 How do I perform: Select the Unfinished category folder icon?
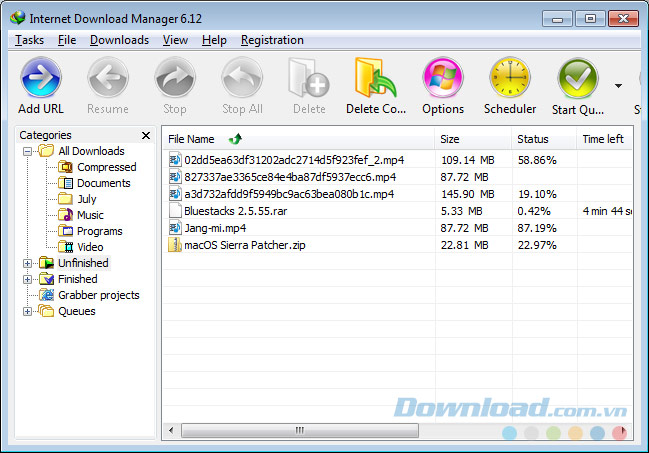click(x=46, y=263)
